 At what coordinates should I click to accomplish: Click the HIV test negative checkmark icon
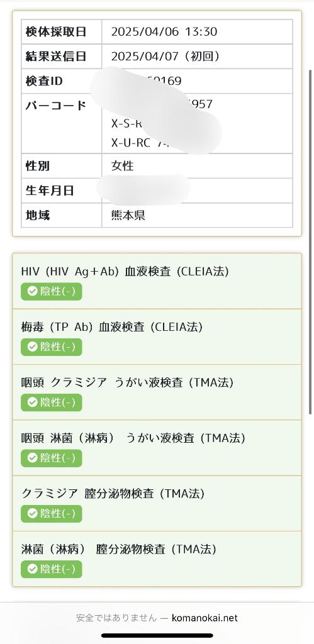(x=33, y=291)
